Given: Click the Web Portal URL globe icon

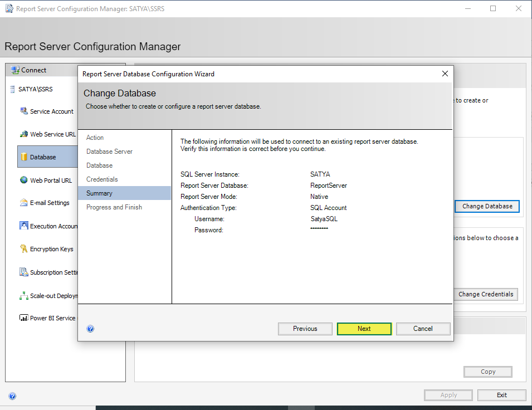Looking at the screenshot, I should [x=24, y=180].
